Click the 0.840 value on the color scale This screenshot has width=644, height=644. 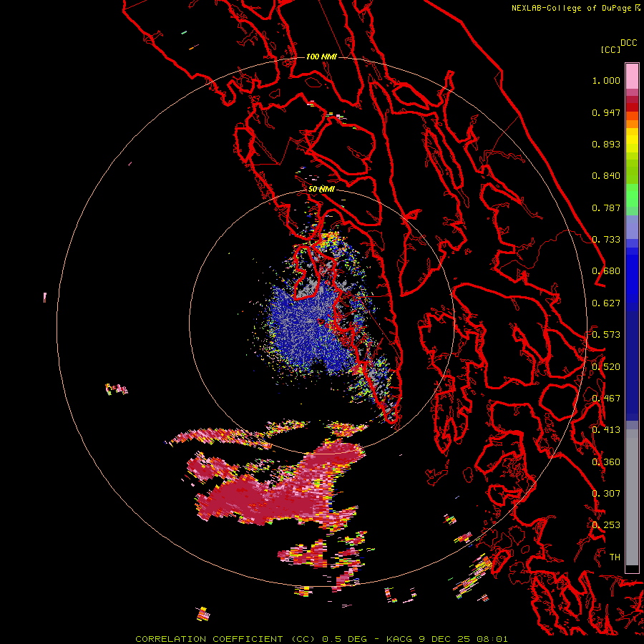click(x=606, y=176)
